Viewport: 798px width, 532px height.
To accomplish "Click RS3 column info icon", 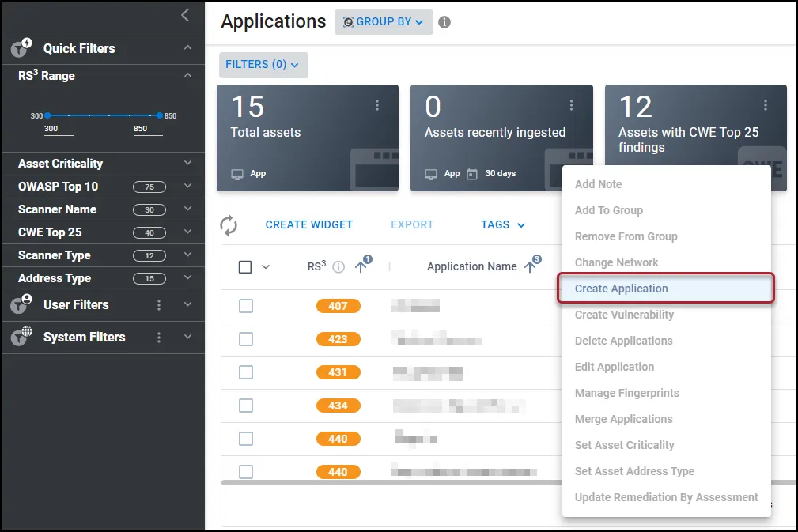I will pyautogui.click(x=338, y=266).
